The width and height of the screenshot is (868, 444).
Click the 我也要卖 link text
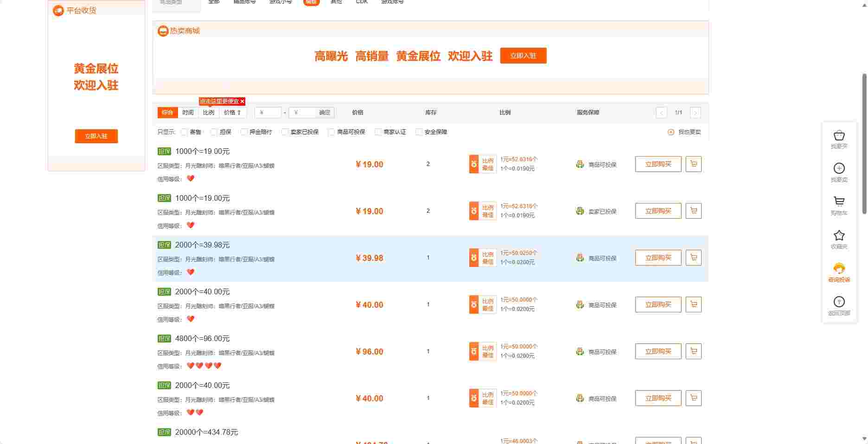tap(689, 132)
